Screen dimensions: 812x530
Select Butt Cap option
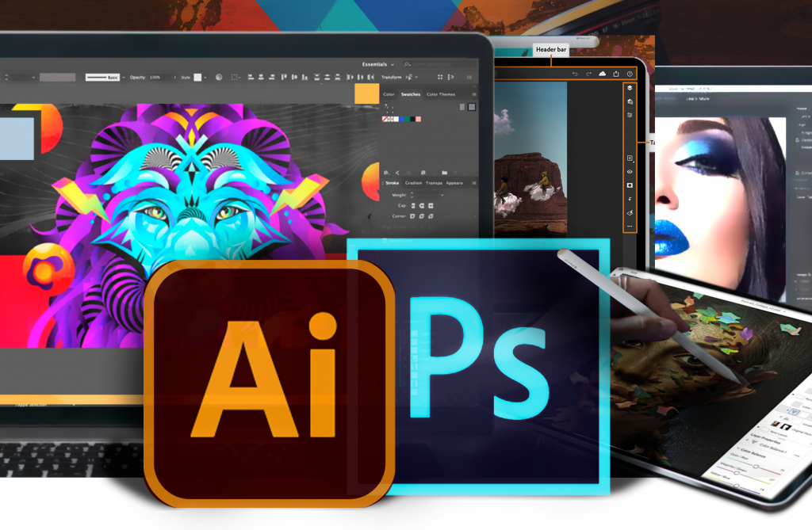(412, 205)
